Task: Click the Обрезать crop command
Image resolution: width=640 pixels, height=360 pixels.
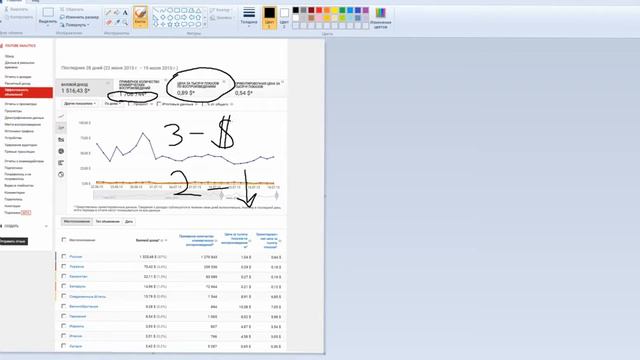Action: pos(72,9)
